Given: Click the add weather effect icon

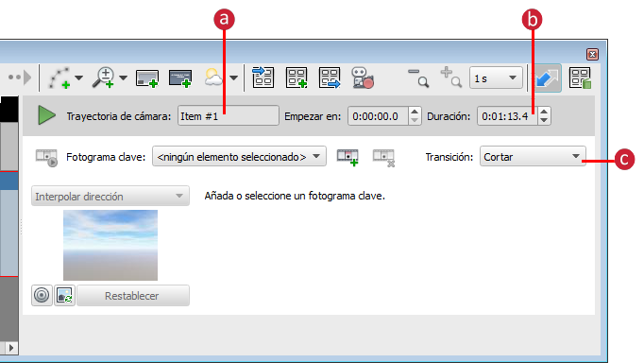Looking at the screenshot, I should click(x=213, y=78).
